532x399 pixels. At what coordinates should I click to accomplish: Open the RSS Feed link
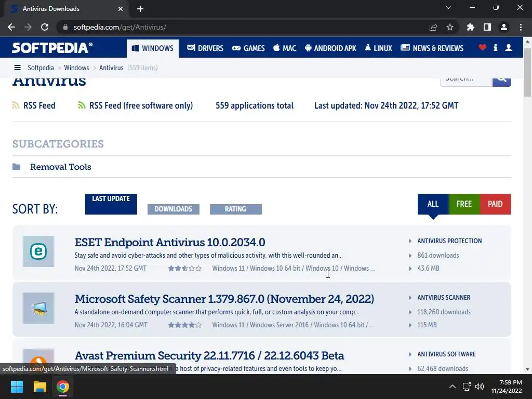39,105
